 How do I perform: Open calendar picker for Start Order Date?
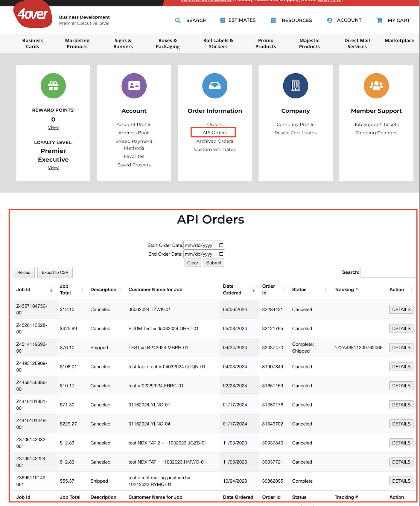point(221,245)
